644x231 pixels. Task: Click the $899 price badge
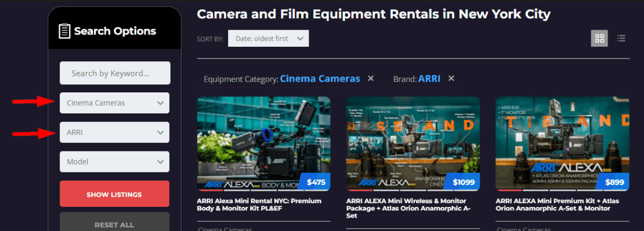[x=614, y=182]
